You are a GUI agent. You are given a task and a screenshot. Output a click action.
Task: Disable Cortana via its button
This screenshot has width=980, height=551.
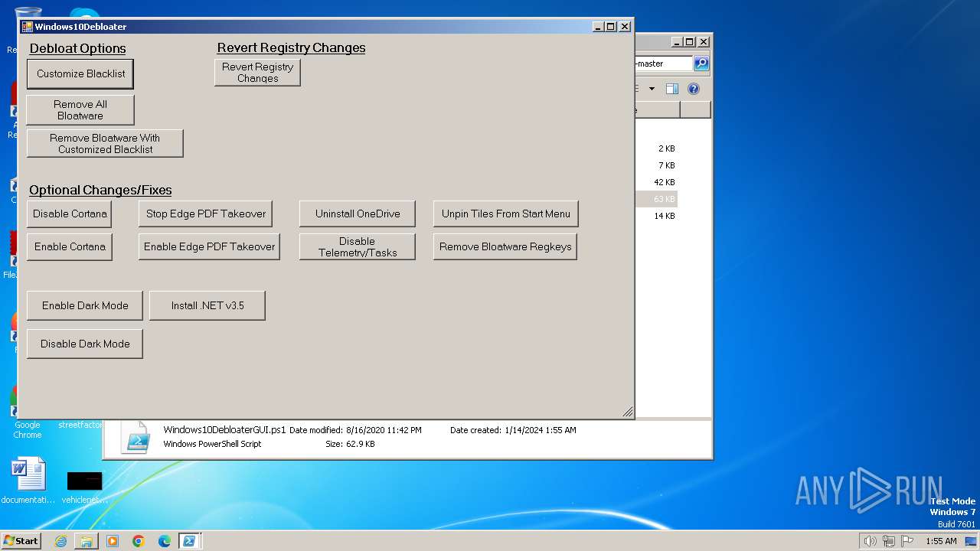click(x=70, y=214)
